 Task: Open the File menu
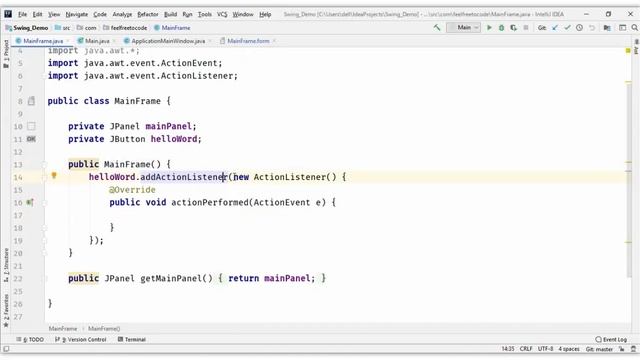pyautogui.click(x=22, y=14)
